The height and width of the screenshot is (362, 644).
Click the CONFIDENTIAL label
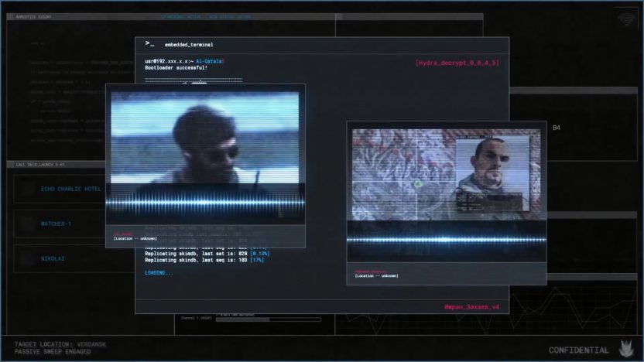(x=579, y=350)
